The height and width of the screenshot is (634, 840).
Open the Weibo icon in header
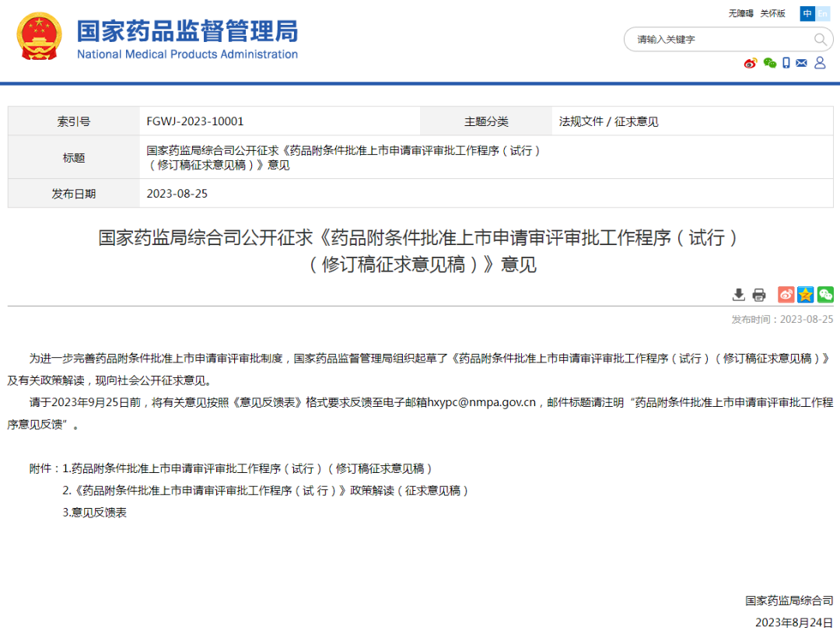751,63
